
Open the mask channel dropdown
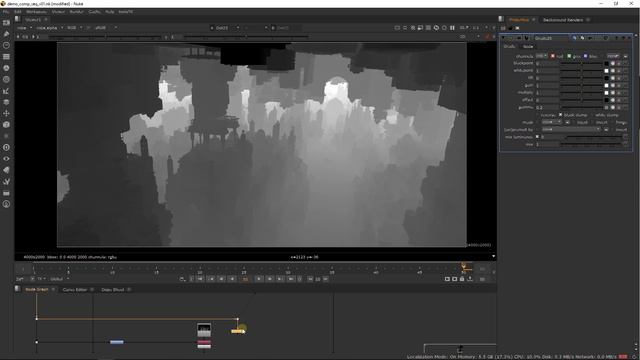(x=551, y=122)
